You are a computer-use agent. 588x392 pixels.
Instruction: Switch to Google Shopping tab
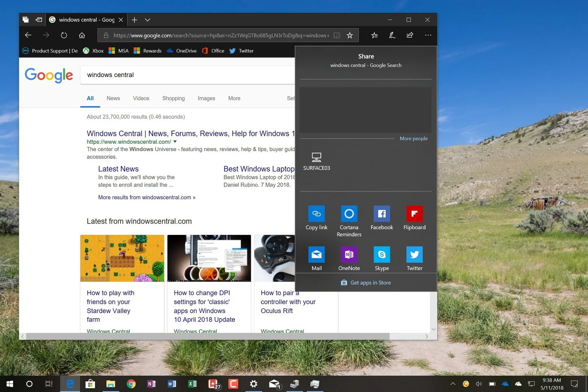pos(173,98)
